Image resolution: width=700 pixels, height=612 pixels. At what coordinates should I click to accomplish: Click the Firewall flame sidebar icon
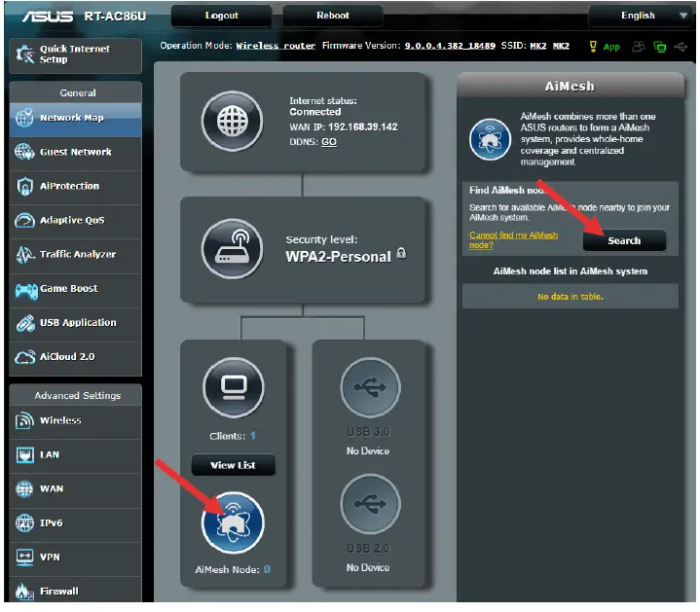pyautogui.click(x=24, y=592)
